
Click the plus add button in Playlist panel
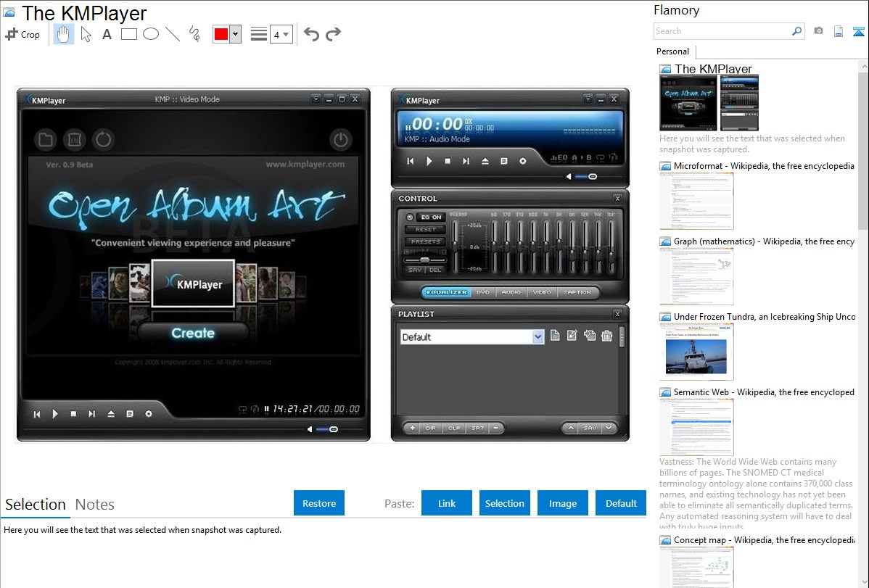click(412, 428)
